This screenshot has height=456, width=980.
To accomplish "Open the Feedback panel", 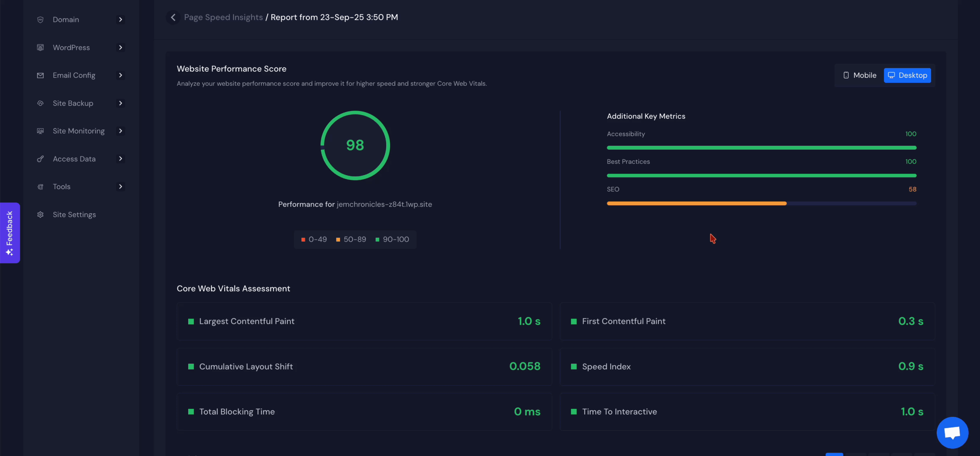I will (10, 232).
